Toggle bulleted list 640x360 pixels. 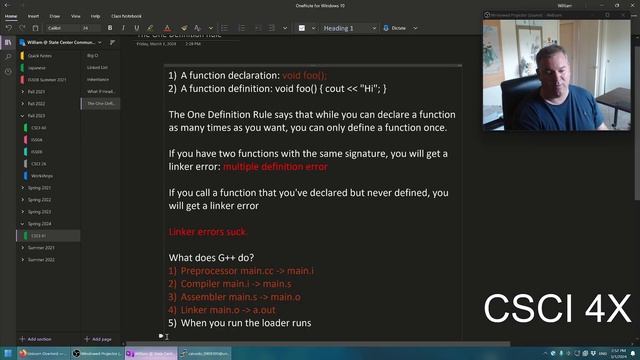[x=224, y=28]
